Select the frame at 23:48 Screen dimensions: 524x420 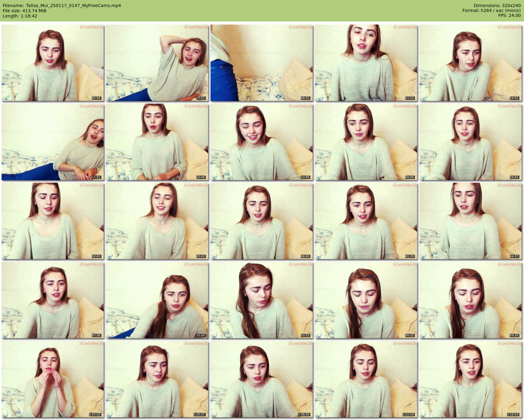tap(262, 142)
